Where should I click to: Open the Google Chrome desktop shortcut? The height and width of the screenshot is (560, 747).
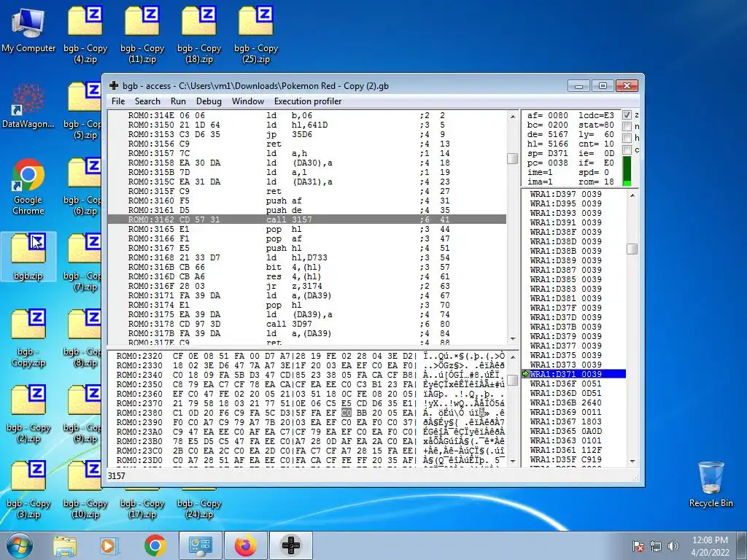[x=28, y=187]
